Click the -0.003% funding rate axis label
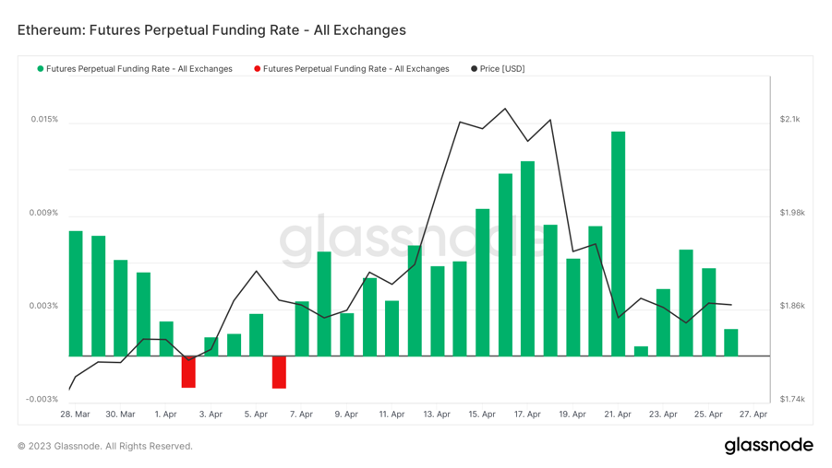 pyautogui.click(x=42, y=399)
